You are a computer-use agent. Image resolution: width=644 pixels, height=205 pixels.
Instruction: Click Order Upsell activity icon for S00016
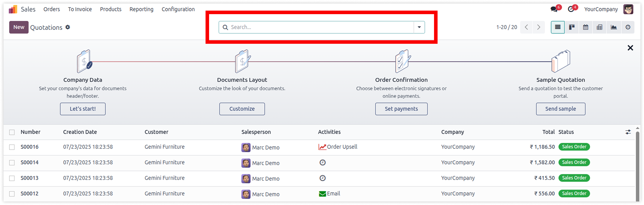point(322,147)
